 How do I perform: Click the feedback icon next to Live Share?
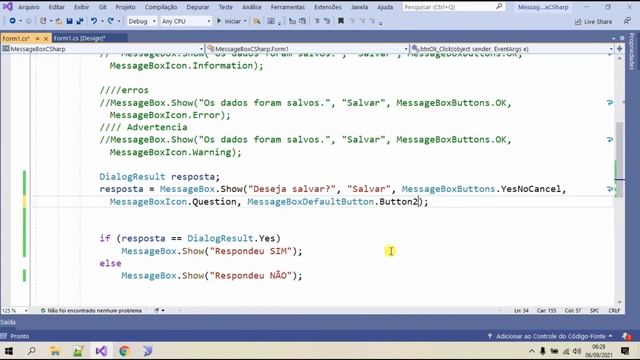tap(627, 21)
